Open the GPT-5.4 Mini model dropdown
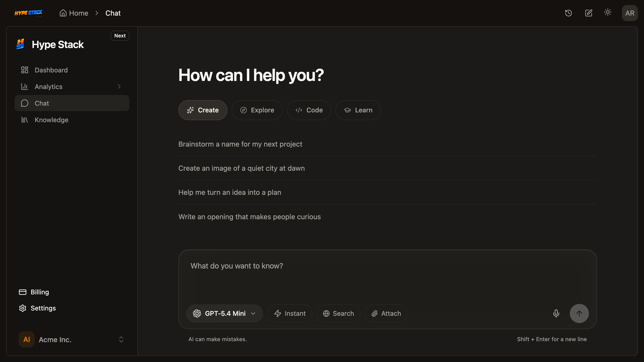 (225, 313)
